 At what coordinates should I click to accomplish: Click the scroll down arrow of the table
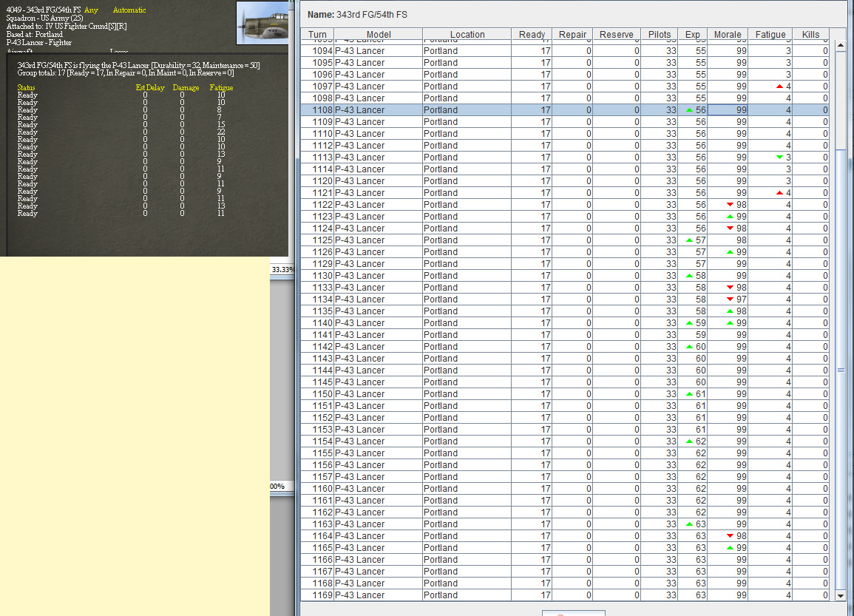[x=841, y=596]
